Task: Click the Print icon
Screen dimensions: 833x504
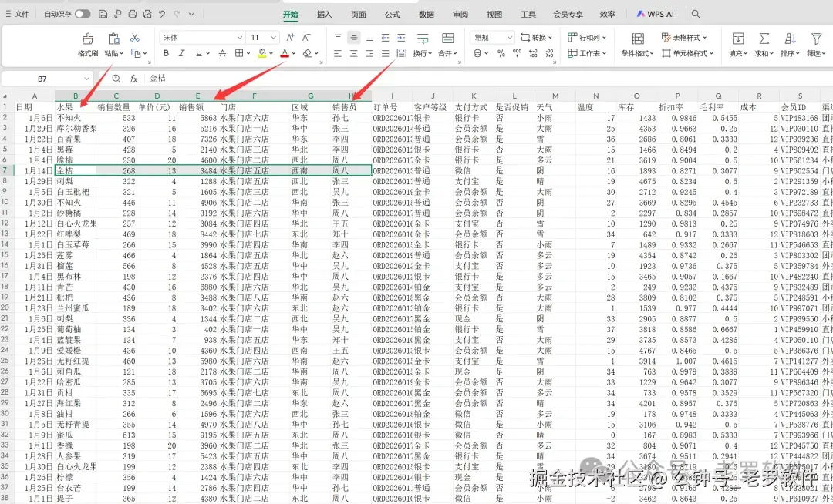Action: tap(133, 15)
